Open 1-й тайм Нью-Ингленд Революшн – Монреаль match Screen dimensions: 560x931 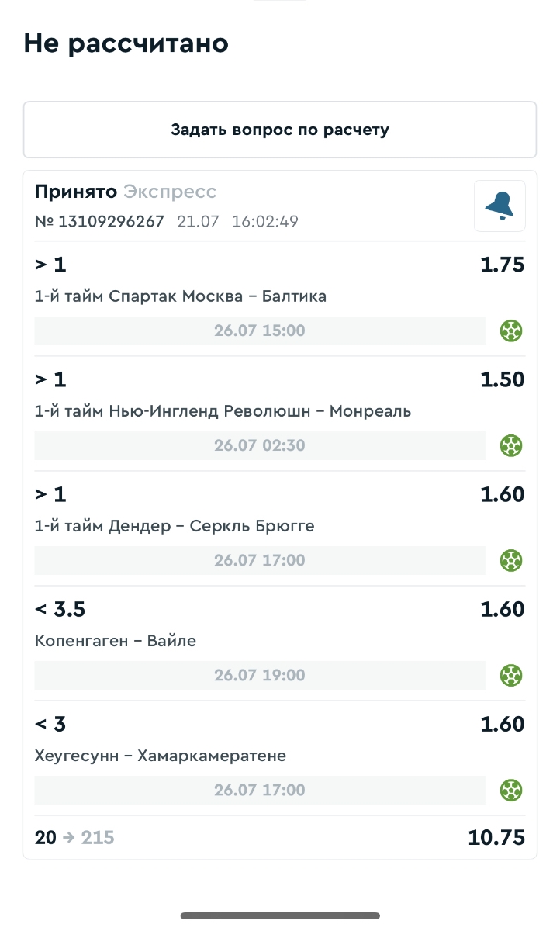223,411
